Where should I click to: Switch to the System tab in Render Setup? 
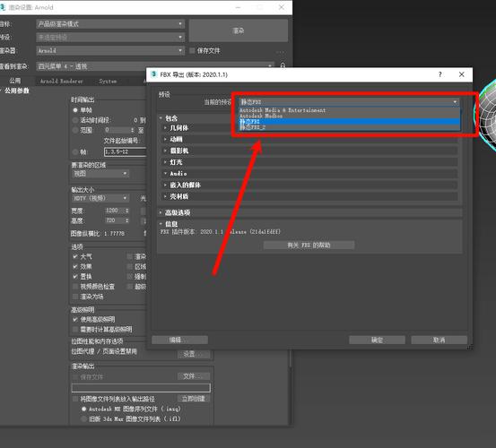108,82
